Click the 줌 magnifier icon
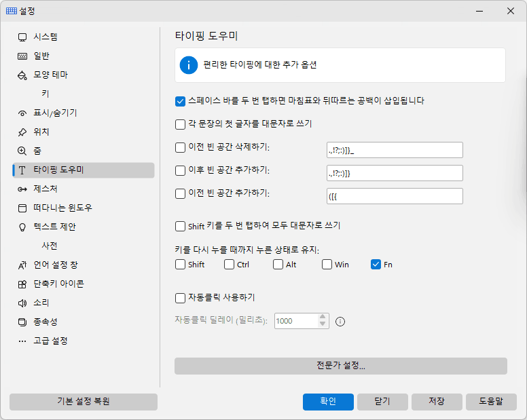This screenshot has width=527, height=420. [22, 151]
